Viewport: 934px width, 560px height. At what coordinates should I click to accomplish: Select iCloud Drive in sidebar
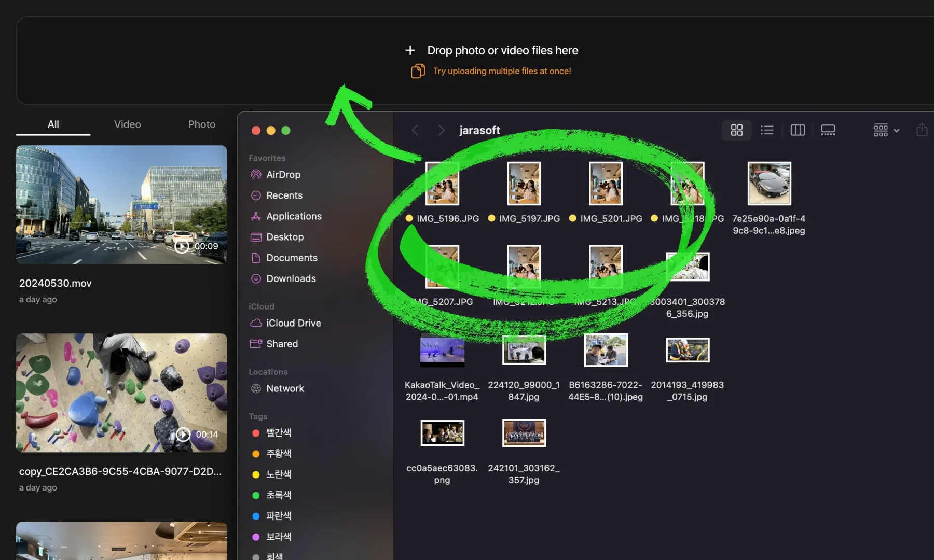pos(293,323)
